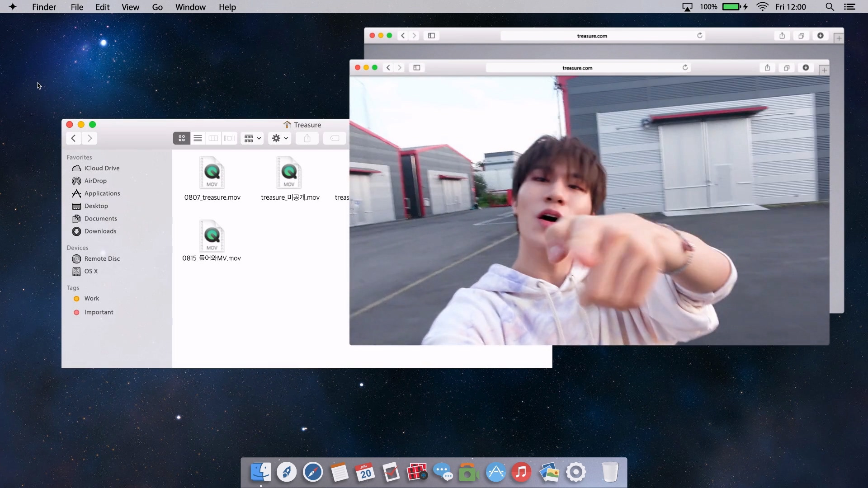The width and height of the screenshot is (868, 488).
Task: Click Finder's share toolbar button
Action: 307,138
